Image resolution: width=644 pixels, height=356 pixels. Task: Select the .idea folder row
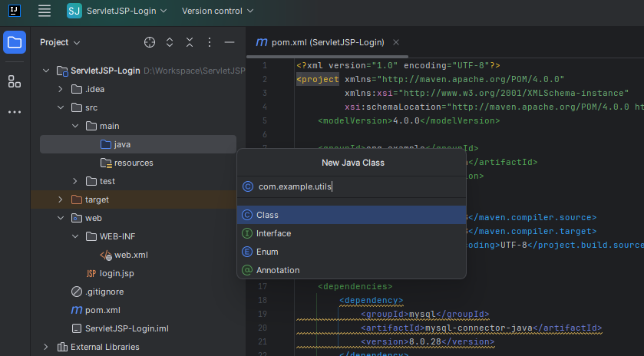[138, 89]
